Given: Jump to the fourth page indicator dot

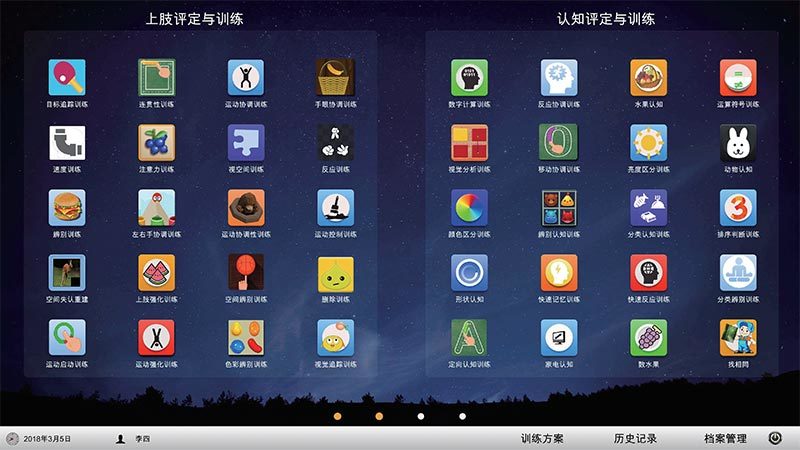Looking at the screenshot, I should tap(462, 416).
